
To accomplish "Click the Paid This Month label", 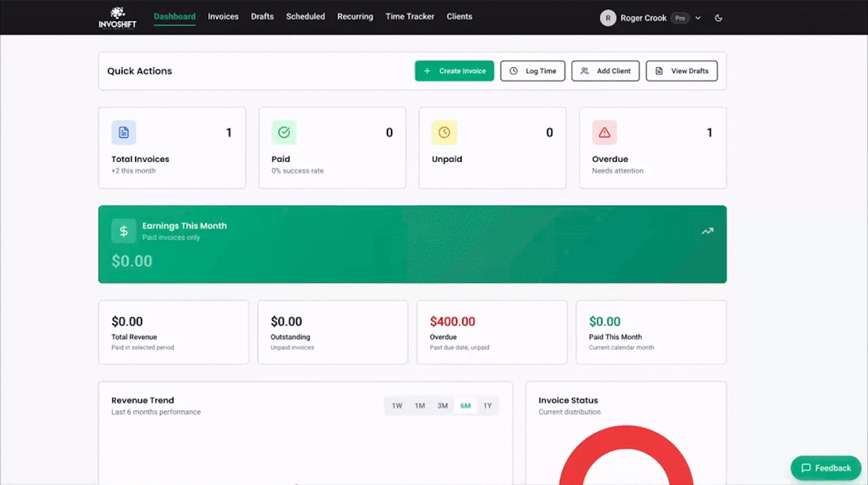I will click(615, 337).
